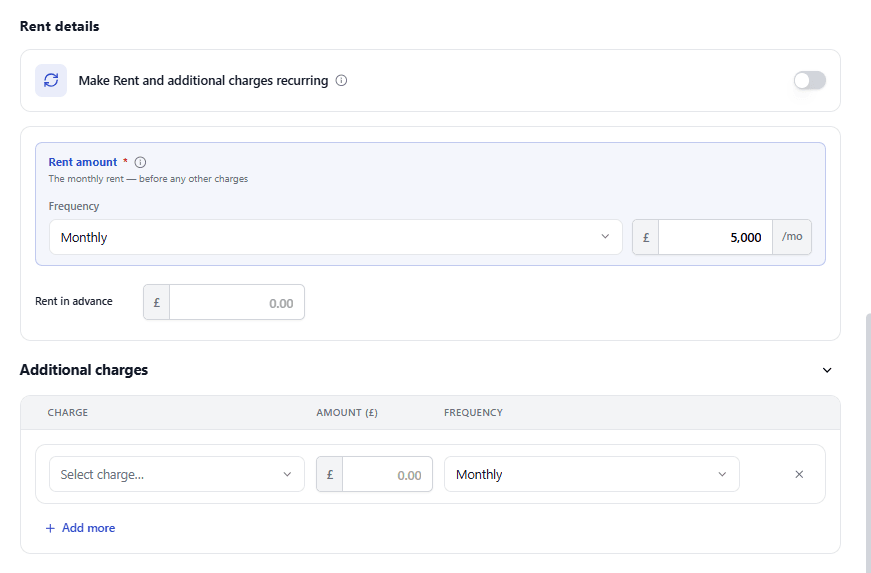871x573 pixels.
Task: Click the page vertical scrollbar
Action: 868,443
